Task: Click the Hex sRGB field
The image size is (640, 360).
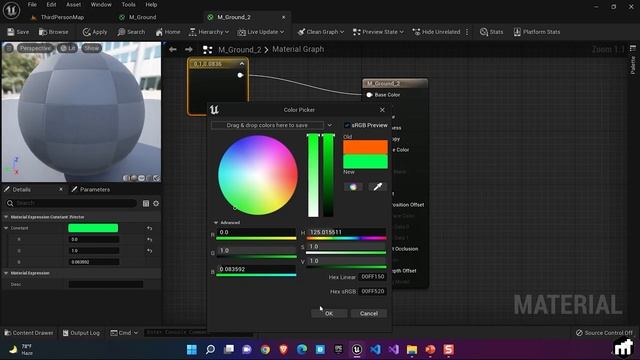Action: (373, 291)
